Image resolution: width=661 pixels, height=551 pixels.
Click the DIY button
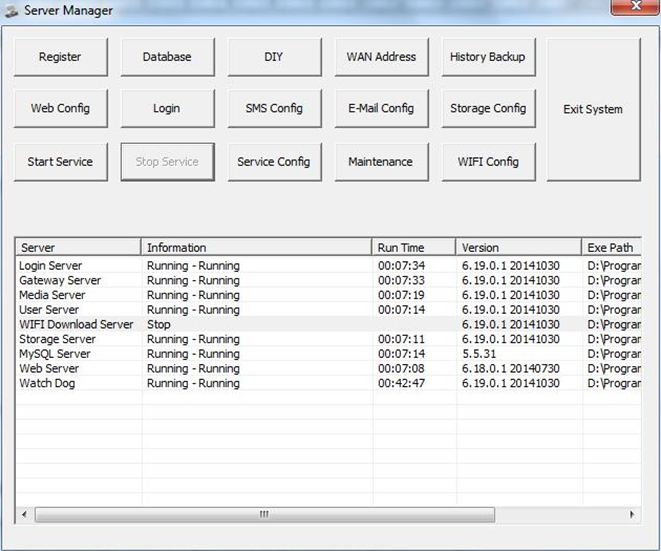(274, 57)
